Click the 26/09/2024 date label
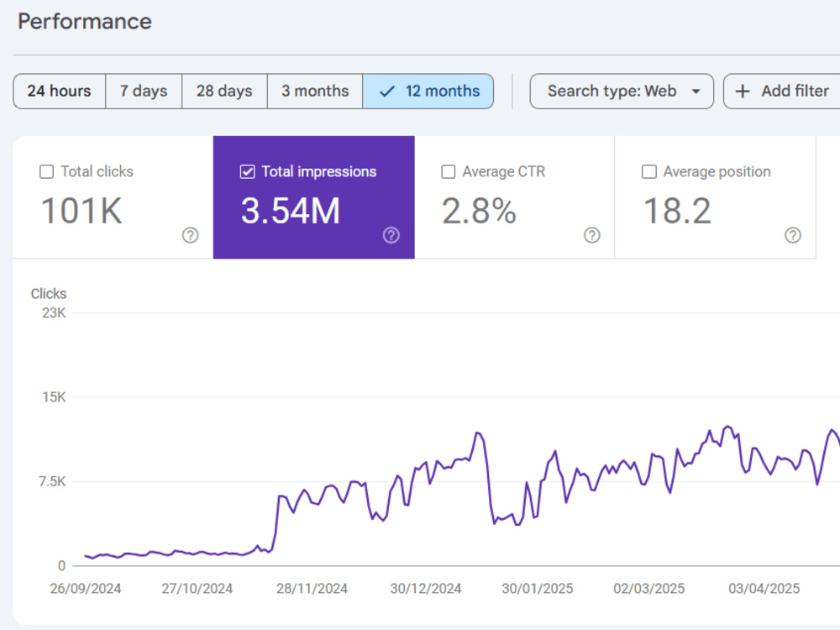Viewport: 840px width, 630px height. point(86,588)
